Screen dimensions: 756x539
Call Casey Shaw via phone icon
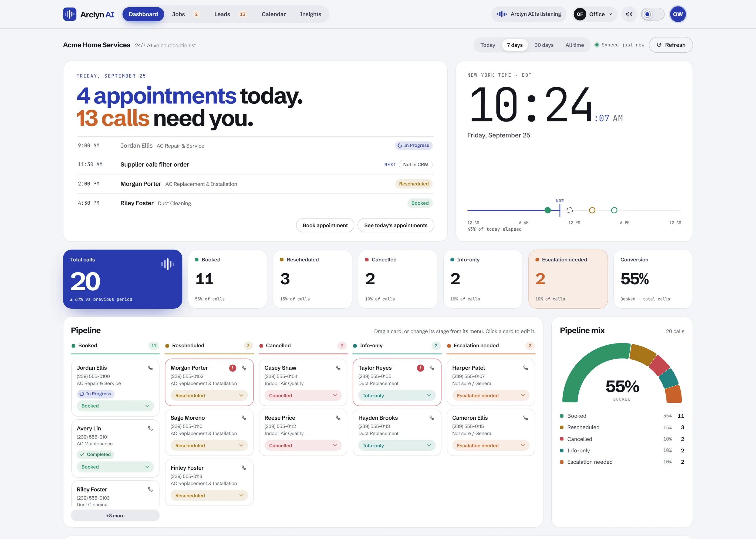(x=338, y=368)
